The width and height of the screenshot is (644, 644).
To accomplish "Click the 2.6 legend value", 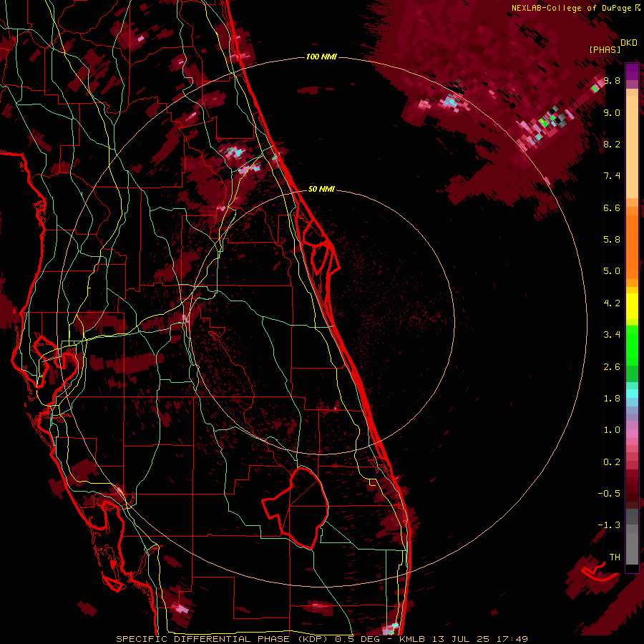I will [612, 367].
